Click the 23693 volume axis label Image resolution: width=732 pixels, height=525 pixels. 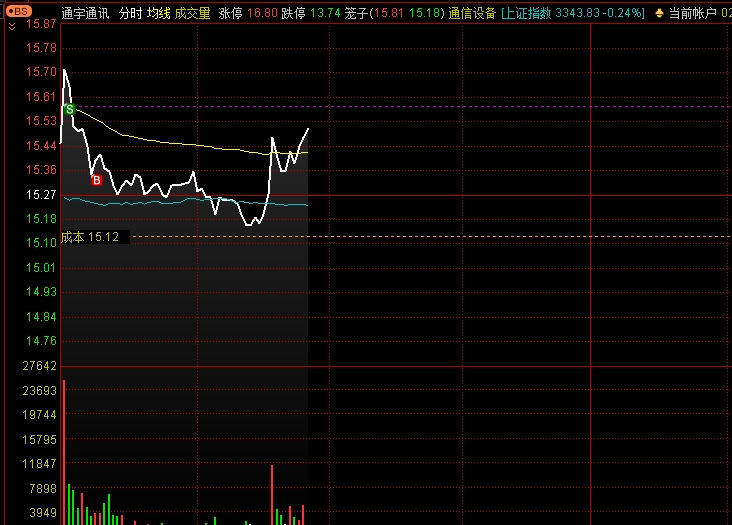(x=40, y=391)
